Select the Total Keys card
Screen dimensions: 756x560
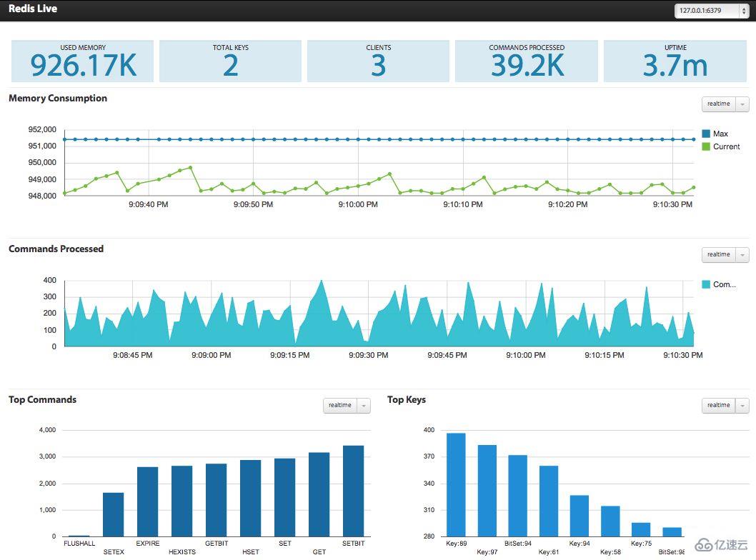pyautogui.click(x=231, y=61)
